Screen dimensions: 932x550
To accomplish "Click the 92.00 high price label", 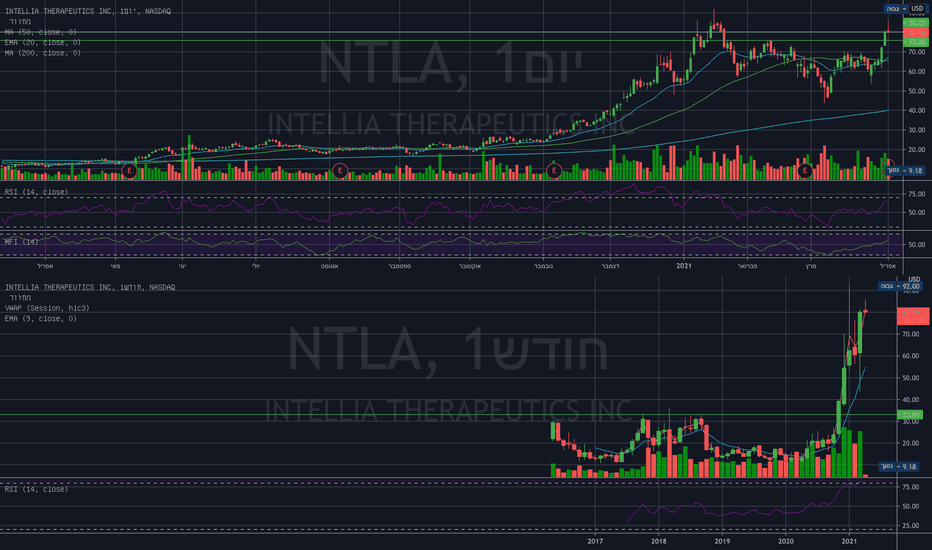I will 900,287.
